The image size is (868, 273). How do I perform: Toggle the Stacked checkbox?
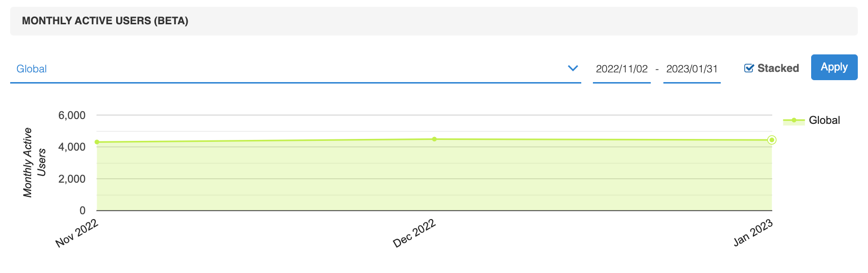(x=749, y=68)
